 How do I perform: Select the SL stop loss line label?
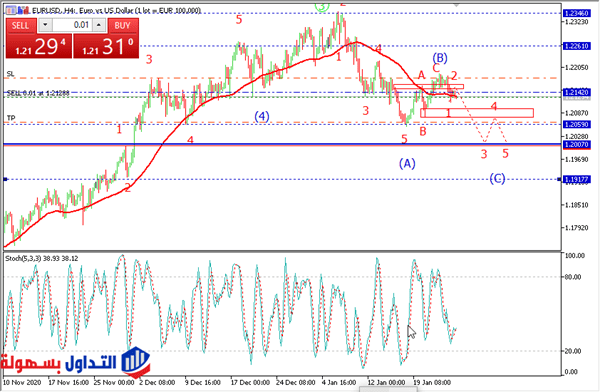(11, 74)
